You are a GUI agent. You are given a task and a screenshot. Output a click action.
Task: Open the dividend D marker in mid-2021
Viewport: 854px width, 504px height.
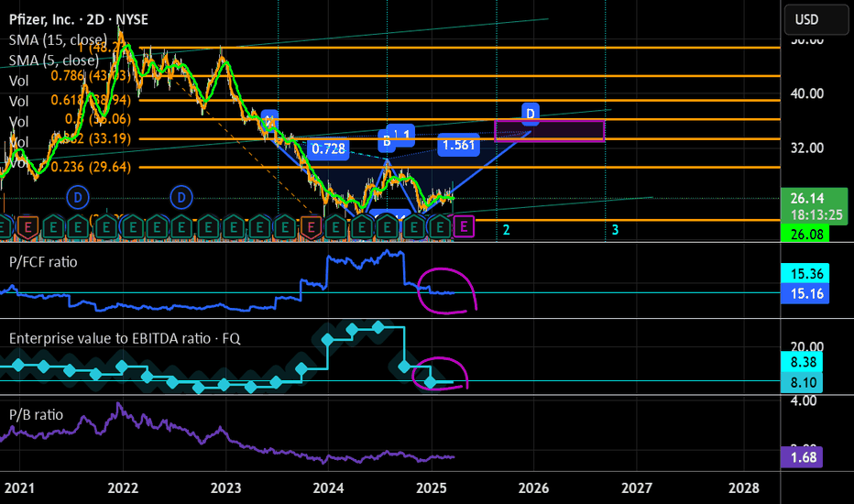(x=78, y=197)
